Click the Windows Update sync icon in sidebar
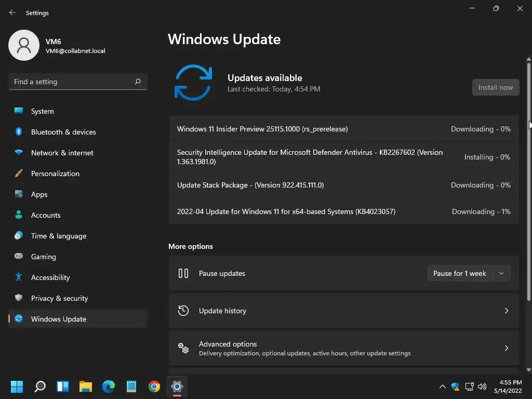The width and height of the screenshot is (532, 399). click(19, 318)
